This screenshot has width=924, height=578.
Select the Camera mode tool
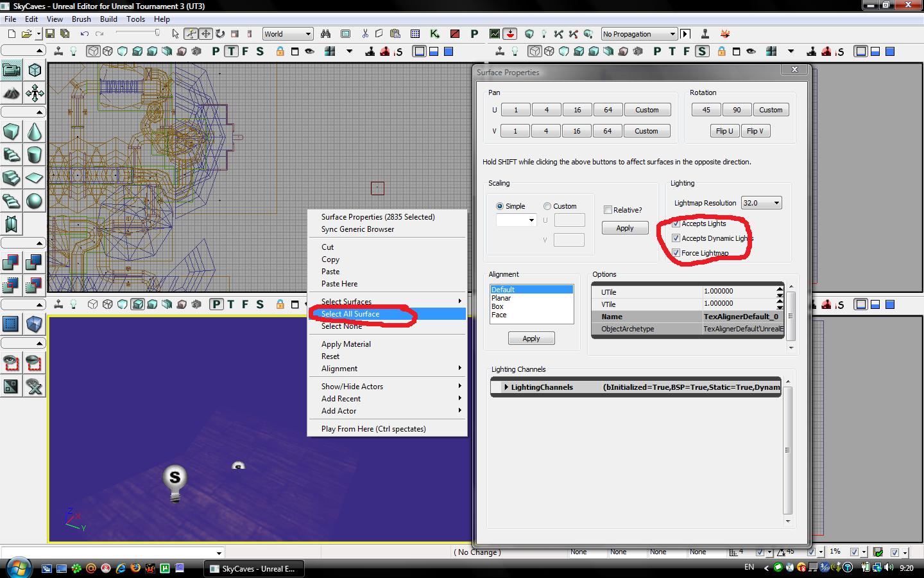pos(12,70)
